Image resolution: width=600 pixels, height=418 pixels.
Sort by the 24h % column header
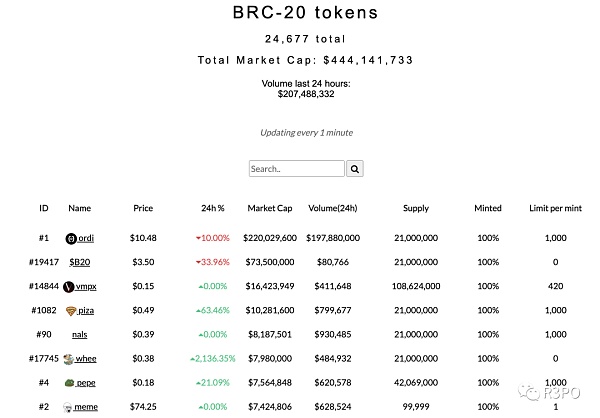coord(212,208)
